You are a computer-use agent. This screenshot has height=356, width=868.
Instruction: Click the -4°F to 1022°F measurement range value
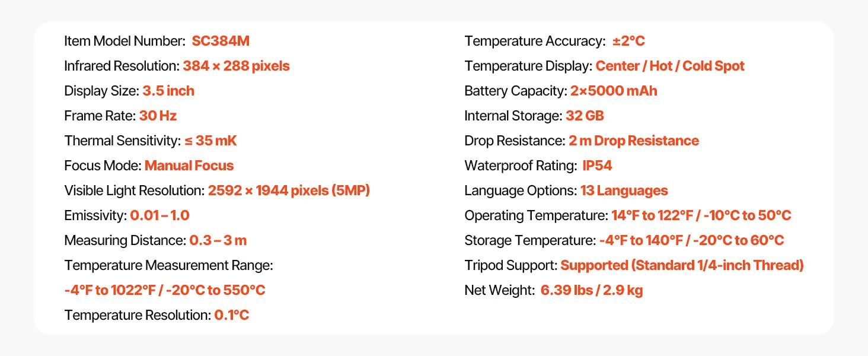pos(165,290)
